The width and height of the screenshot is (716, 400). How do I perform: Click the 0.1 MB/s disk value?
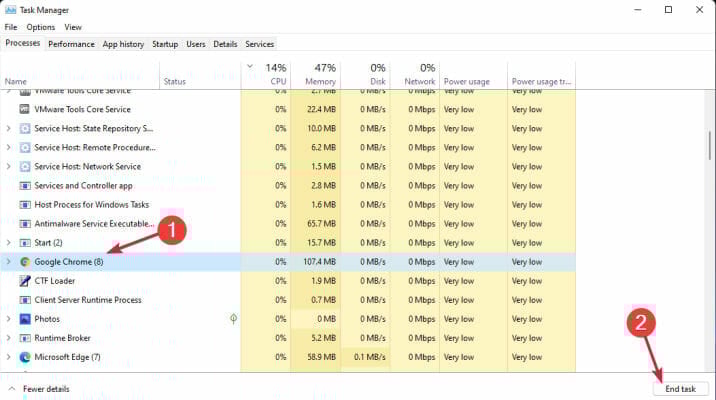pyautogui.click(x=369, y=357)
